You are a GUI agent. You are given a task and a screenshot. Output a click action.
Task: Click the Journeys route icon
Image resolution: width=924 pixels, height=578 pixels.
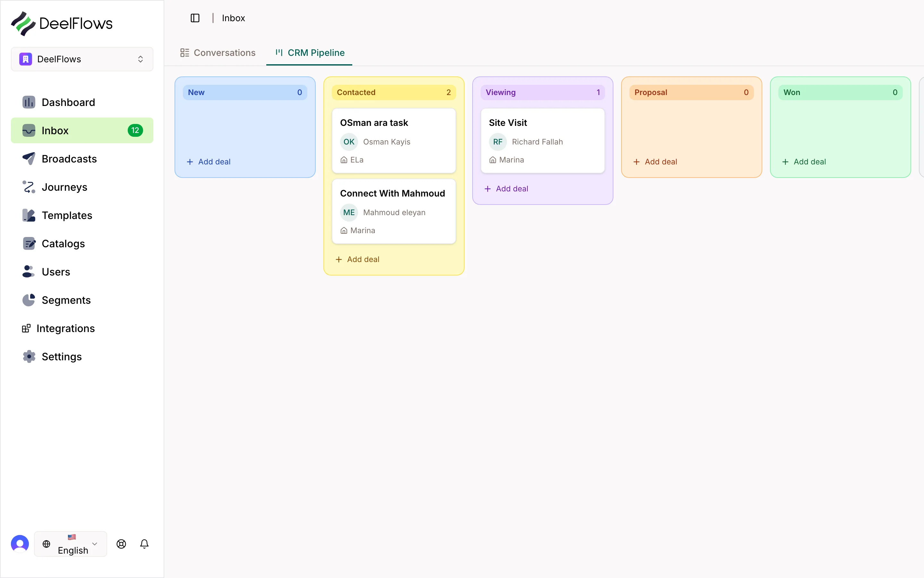29,187
